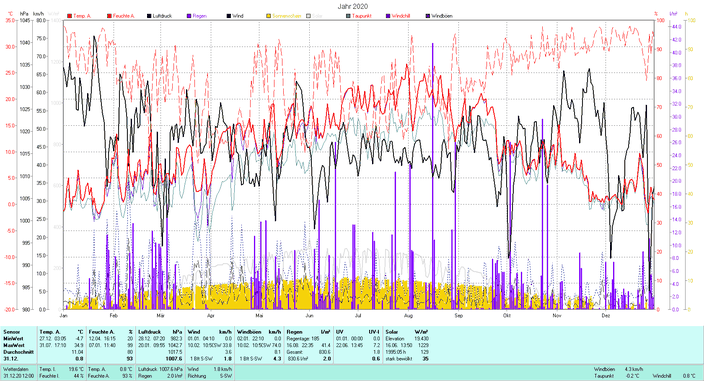704x381 pixels.
Task: Click the Windböen 4.3 km/h bottom reading
Action: [x=618, y=369]
